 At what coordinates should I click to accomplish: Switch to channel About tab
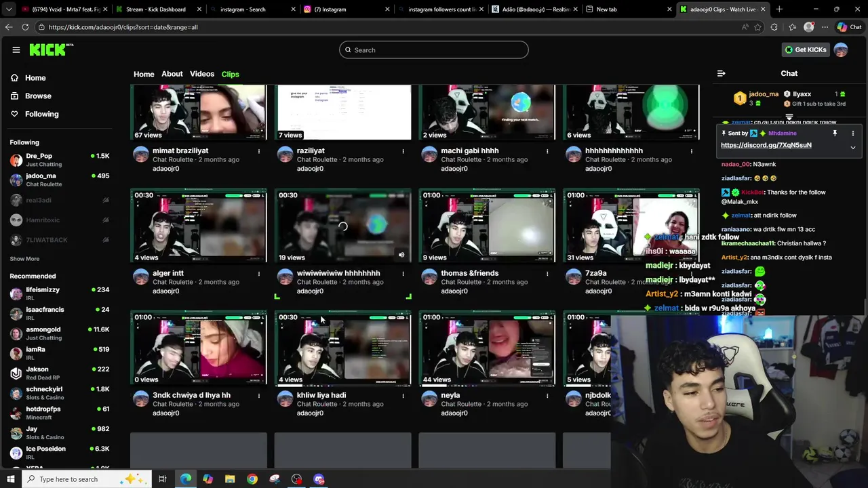172,74
